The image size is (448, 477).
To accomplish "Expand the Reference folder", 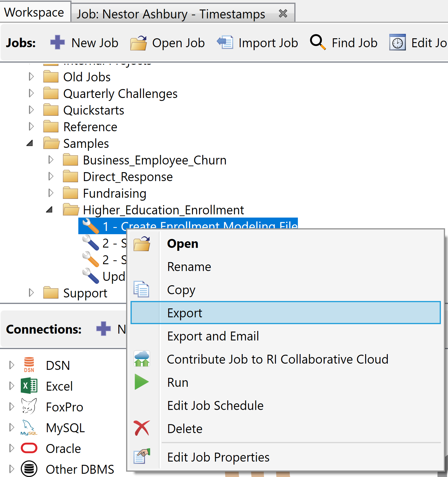I will (x=31, y=126).
